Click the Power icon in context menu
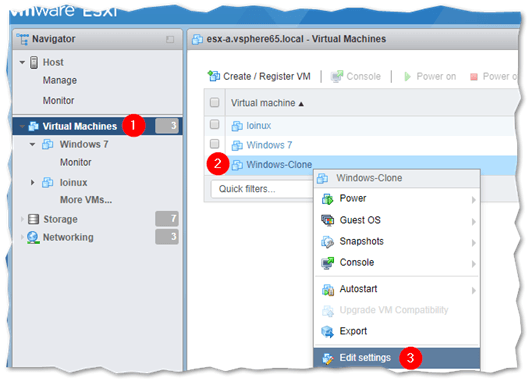529x382 pixels. (x=327, y=199)
